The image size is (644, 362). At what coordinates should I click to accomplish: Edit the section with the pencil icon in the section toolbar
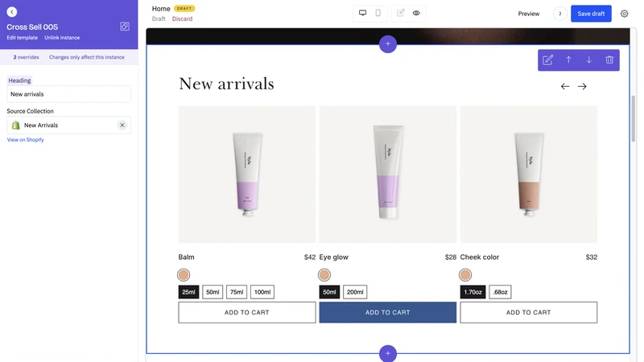click(x=548, y=60)
